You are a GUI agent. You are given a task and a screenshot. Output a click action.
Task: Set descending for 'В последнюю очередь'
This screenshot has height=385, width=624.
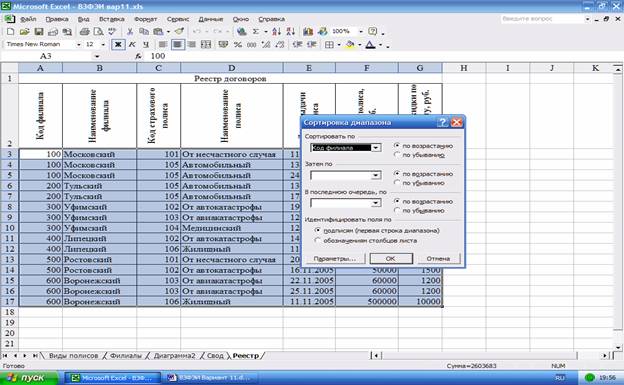(x=397, y=210)
